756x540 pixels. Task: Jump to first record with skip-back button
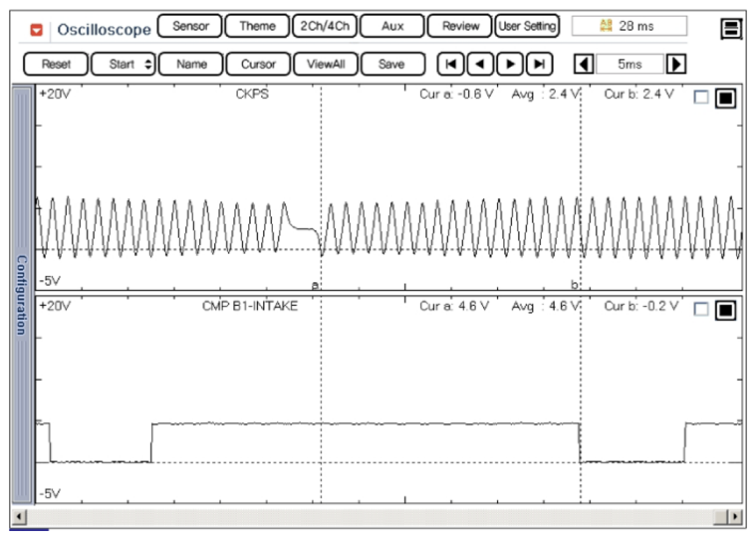click(450, 64)
